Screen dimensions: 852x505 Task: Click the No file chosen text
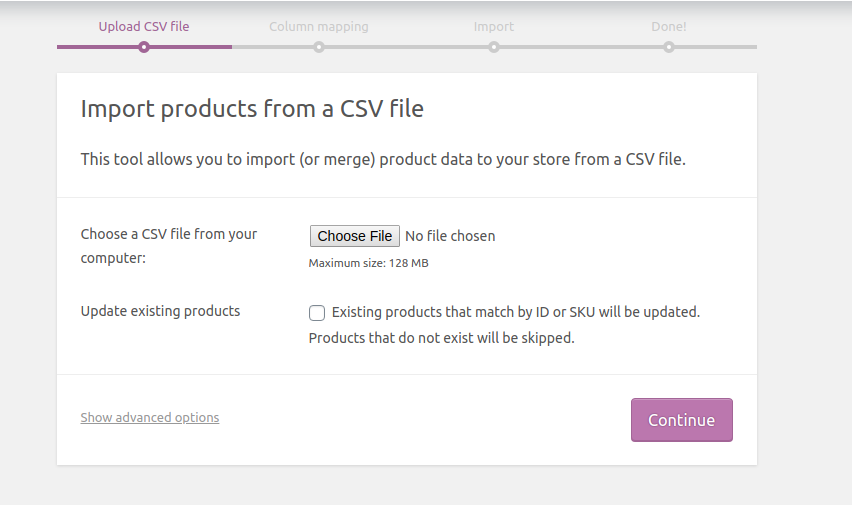click(x=450, y=236)
